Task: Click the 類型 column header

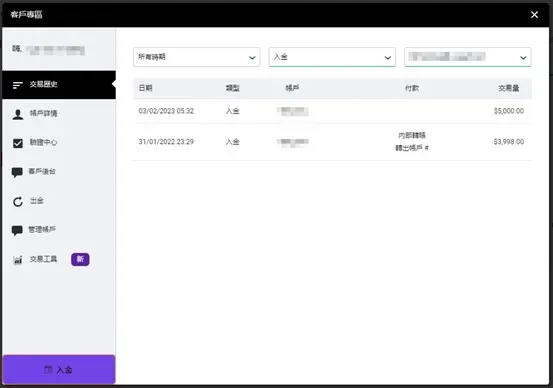Action: point(232,88)
